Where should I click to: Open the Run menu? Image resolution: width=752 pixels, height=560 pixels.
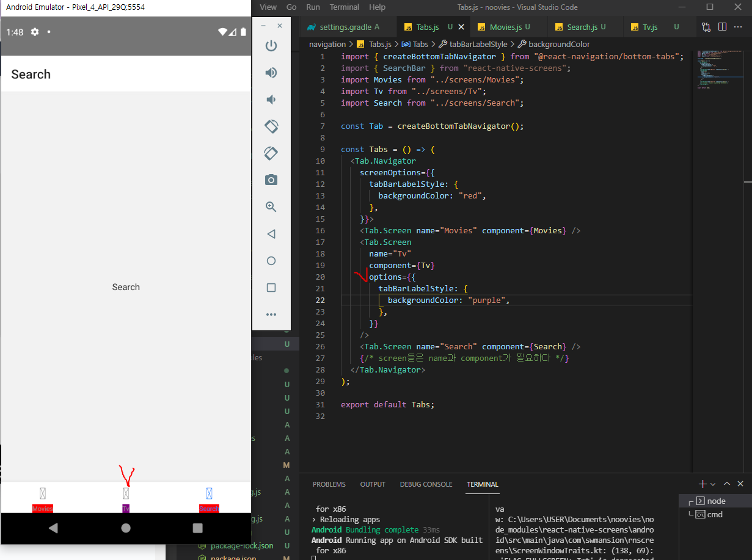313,7
